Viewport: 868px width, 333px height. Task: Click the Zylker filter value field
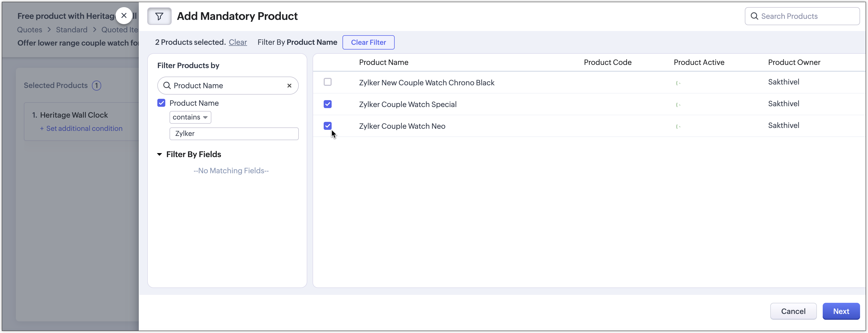(x=234, y=134)
